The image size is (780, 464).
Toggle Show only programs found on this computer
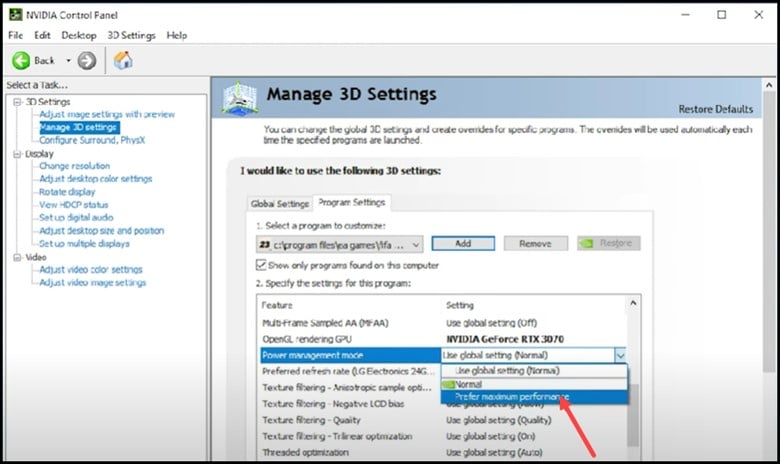[262, 265]
